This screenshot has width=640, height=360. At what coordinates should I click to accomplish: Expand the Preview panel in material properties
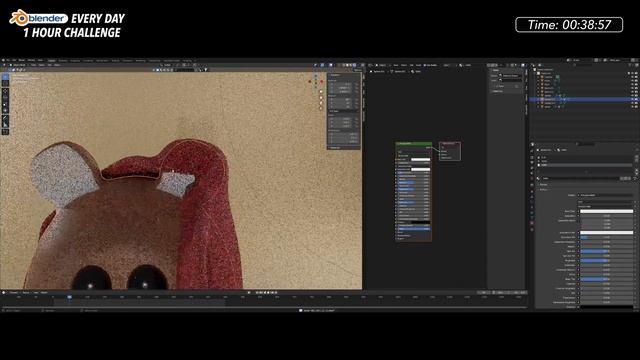pyautogui.click(x=544, y=184)
